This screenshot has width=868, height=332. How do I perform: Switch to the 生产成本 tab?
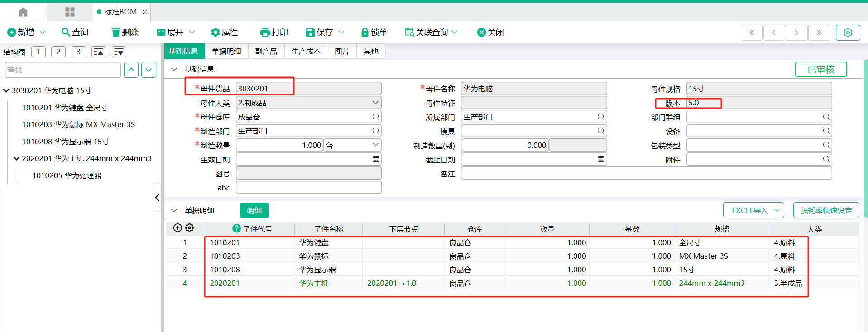pos(306,51)
